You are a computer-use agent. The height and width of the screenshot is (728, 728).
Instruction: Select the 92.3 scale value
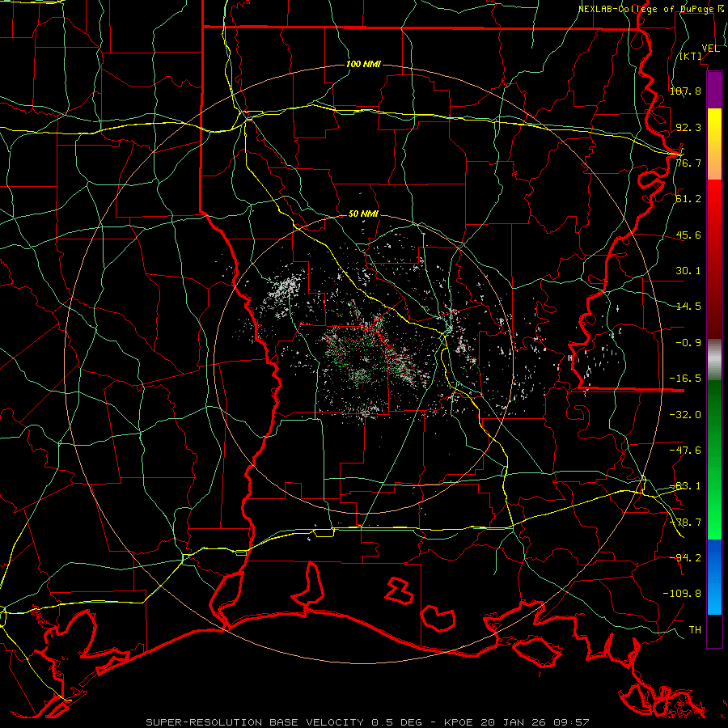688,127
